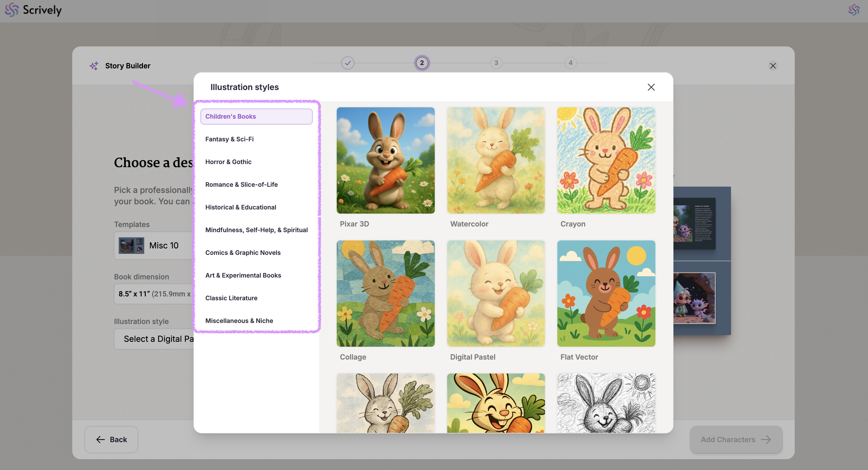868x470 pixels.
Task: Close the Story Builder panel
Action: [x=773, y=66]
